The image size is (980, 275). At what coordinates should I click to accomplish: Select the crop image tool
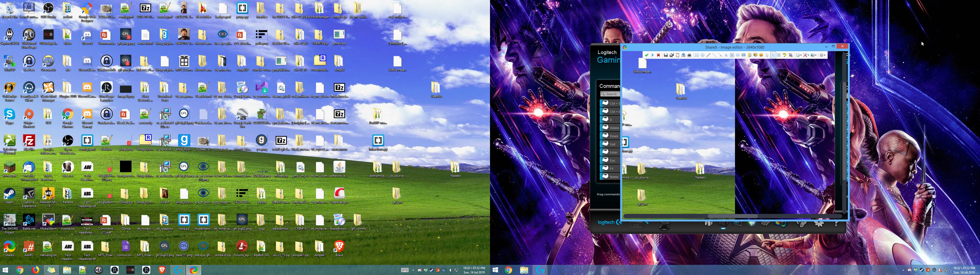click(791, 55)
